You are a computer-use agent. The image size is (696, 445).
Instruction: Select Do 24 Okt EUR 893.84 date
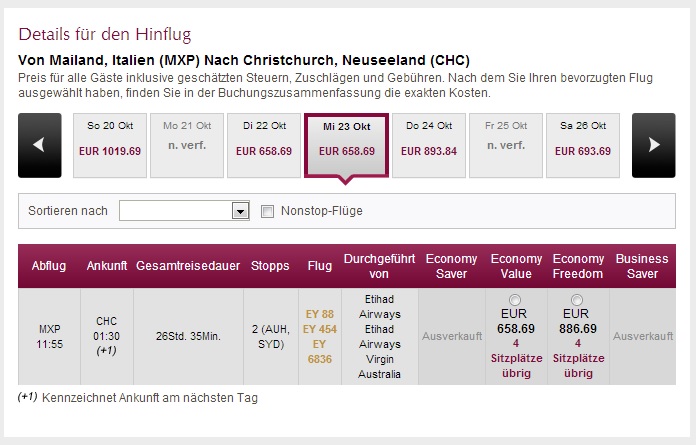429,145
